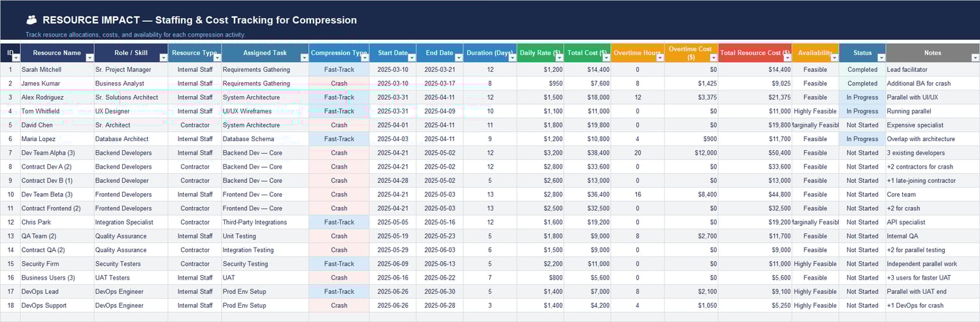Select the Integration Testing task cell
This screenshot has height=322, width=980.
[x=265, y=250]
